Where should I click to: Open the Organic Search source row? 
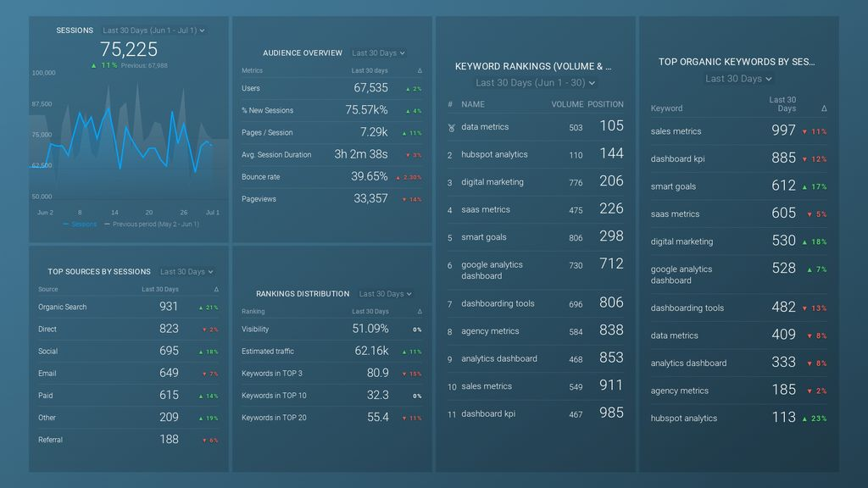pos(129,307)
